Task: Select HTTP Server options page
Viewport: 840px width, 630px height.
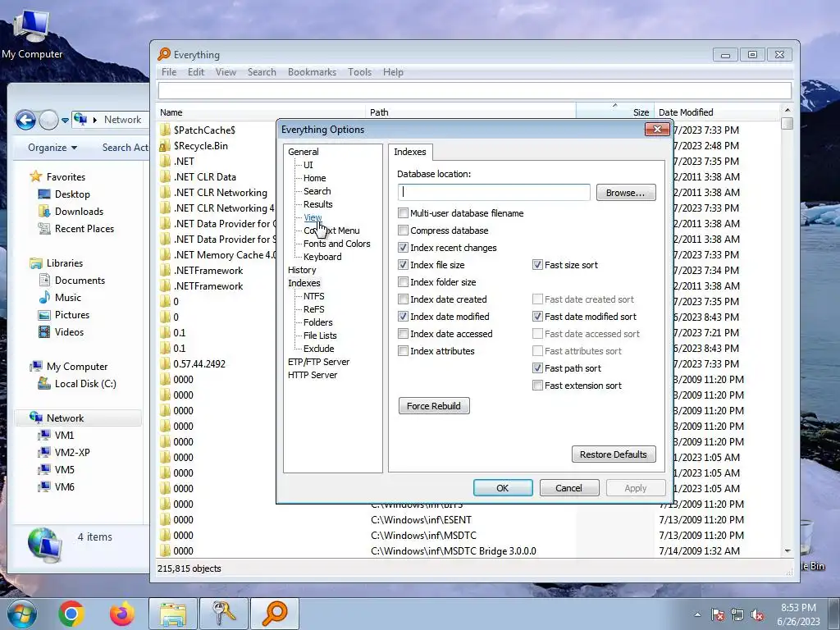Action: [x=313, y=375]
